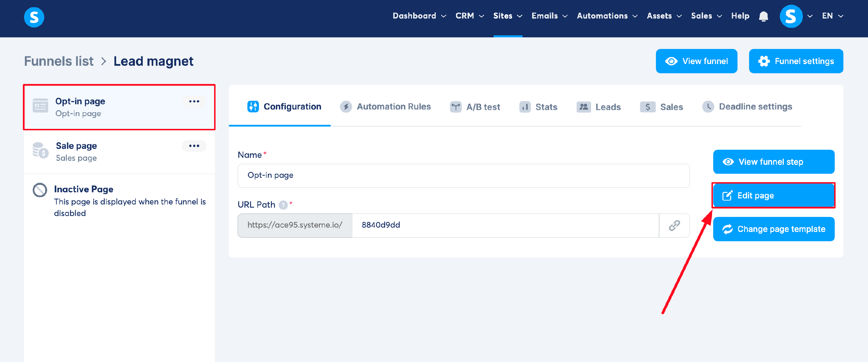Click the URL Path slug input field

(505, 225)
